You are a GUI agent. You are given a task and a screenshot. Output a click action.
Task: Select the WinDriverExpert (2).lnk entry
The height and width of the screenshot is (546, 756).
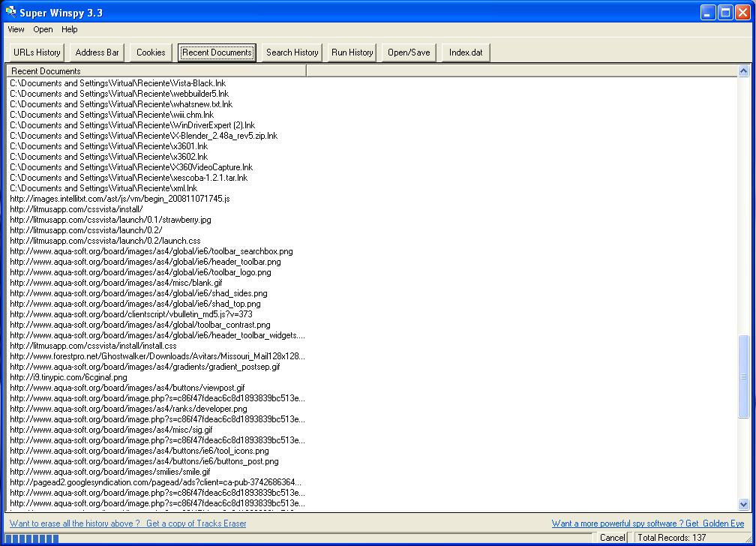point(133,125)
